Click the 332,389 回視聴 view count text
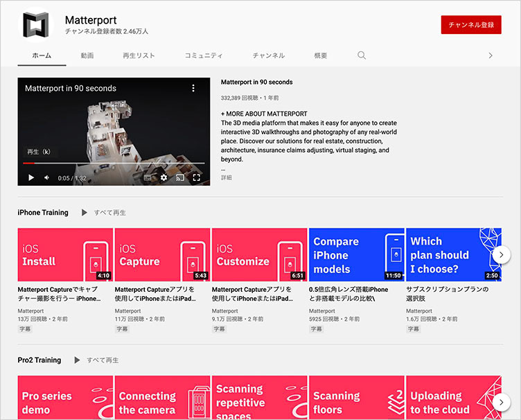Screen dimensions: 521x420 [x=240, y=98]
